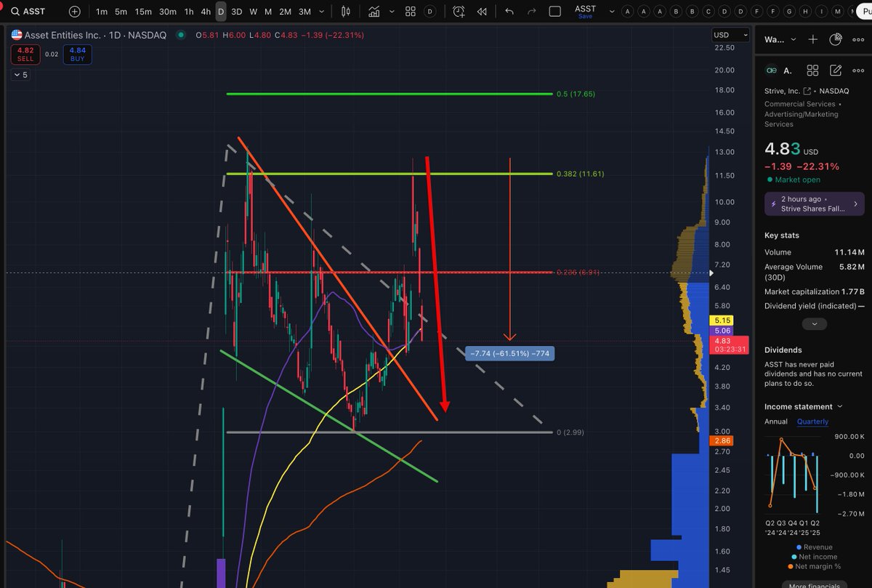Image resolution: width=872 pixels, height=588 pixels.
Task: Click the Asset Entities Inc. chart title
Action: click(61, 35)
